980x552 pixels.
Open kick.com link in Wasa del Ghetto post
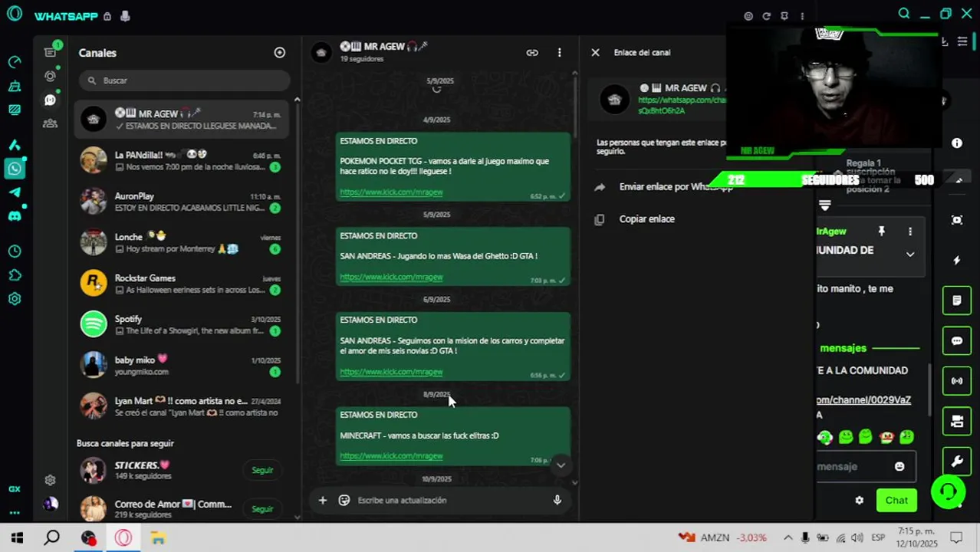pos(391,277)
